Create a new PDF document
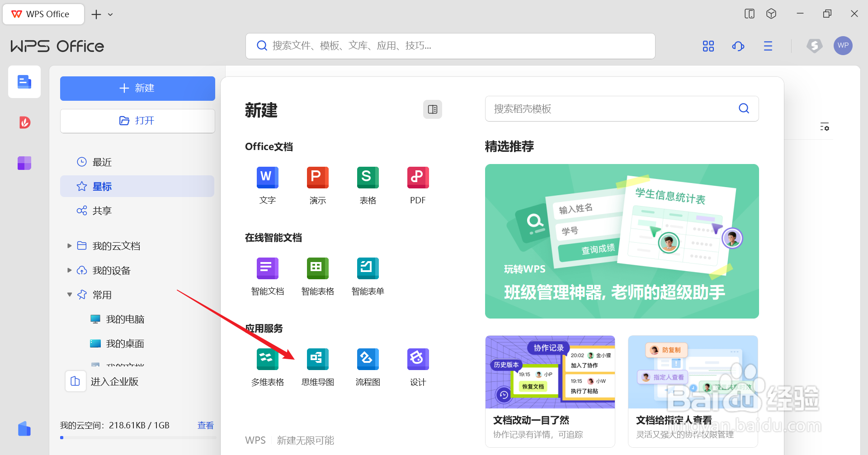The width and height of the screenshot is (868, 455). coord(418,185)
